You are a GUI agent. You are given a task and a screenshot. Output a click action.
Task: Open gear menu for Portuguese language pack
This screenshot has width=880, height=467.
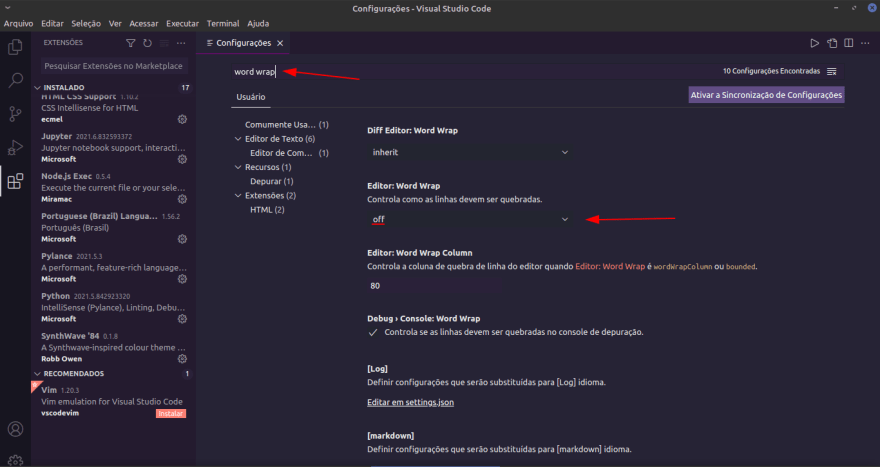182,239
